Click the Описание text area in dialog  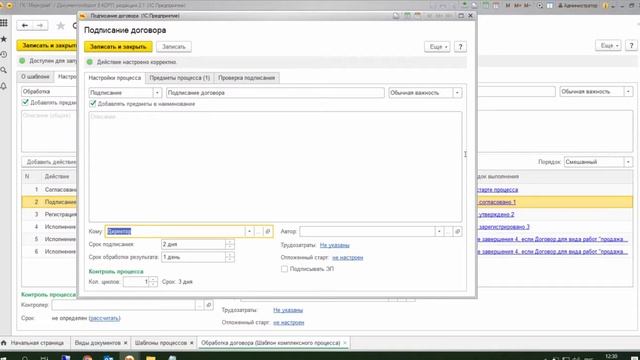(x=276, y=167)
